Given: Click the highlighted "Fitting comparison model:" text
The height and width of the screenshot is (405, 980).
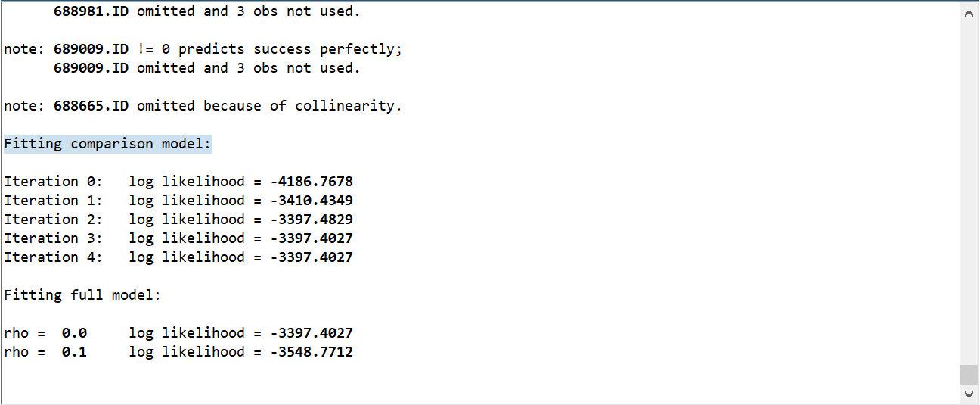Looking at the screenshot, I should click(x=107, y=144).
